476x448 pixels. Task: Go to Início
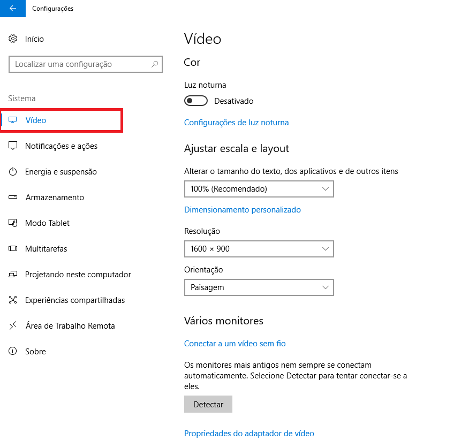[34, 39]
